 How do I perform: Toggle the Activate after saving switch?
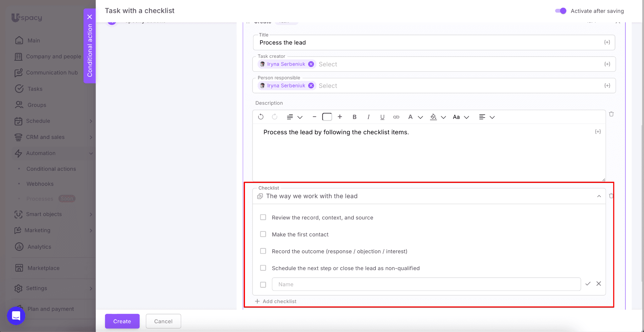(560, 11)
